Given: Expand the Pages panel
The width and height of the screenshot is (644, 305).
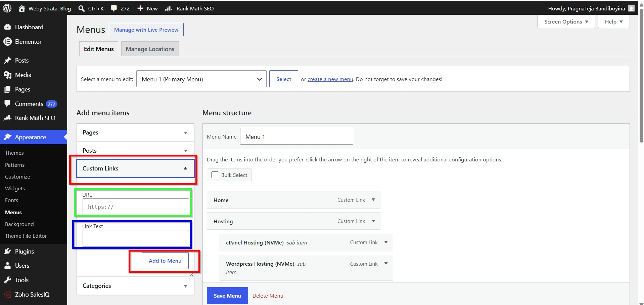Looking at the screenshot, I should coord(185,133).
